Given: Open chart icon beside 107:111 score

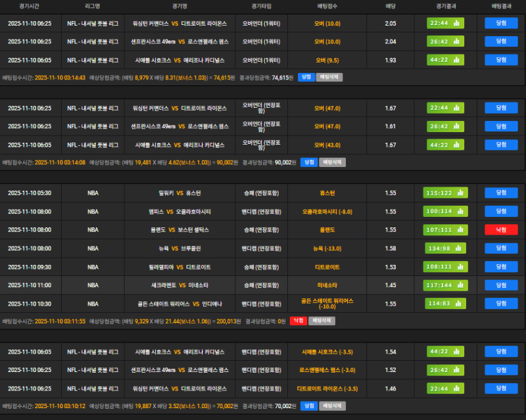Looking at the screenshot, I should [x=458, y=230].
